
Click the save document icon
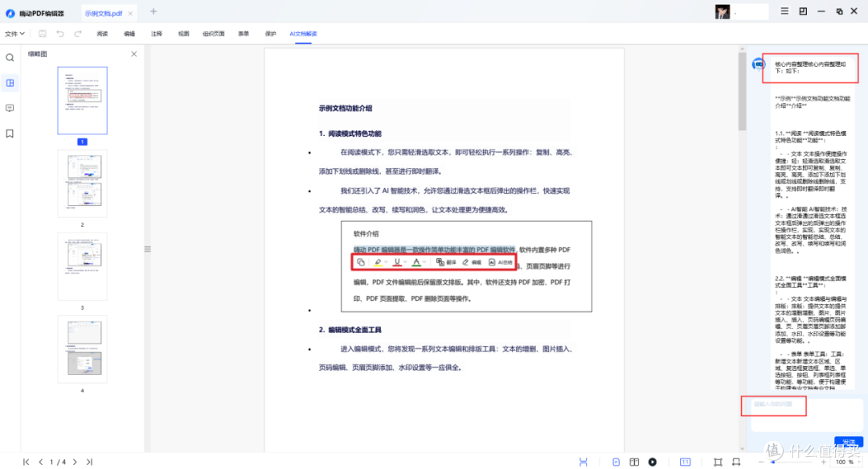point(43,34)
